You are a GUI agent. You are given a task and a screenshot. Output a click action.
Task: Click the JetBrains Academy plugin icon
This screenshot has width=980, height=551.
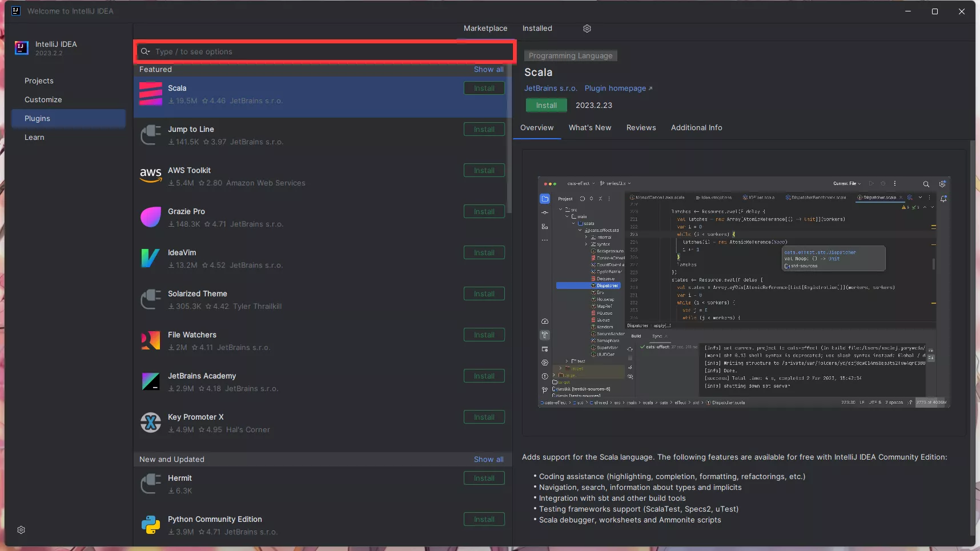(151, 382)
